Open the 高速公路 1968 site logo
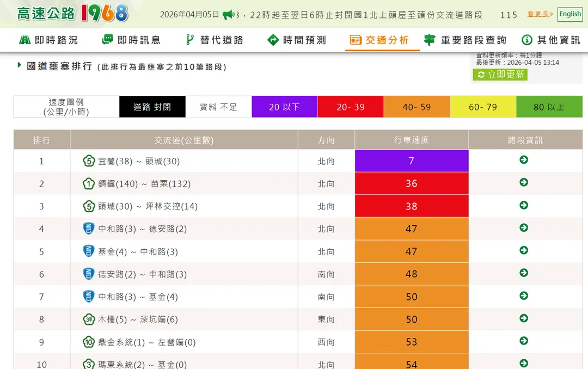 click(72, 13)
